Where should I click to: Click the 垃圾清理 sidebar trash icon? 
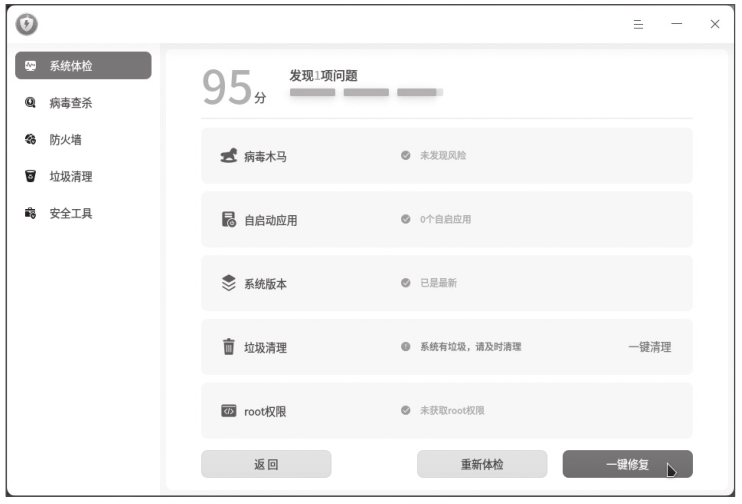pyautogui.click(x=30, y=177)
